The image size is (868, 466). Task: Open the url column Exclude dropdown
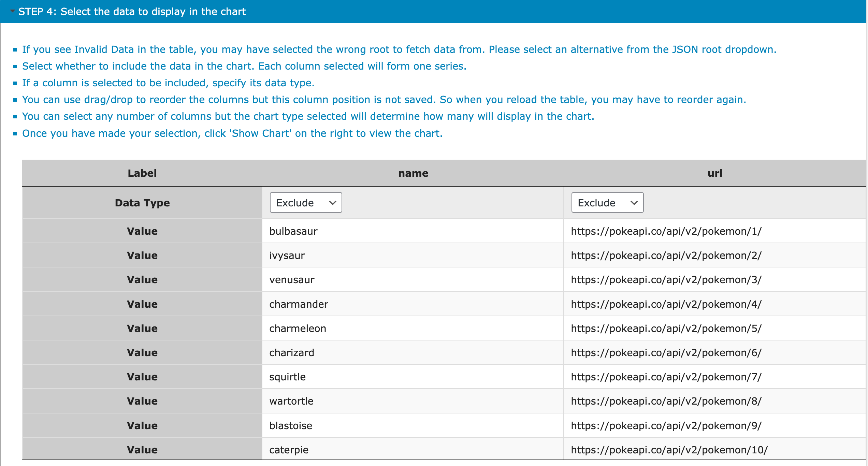(607, 203)
